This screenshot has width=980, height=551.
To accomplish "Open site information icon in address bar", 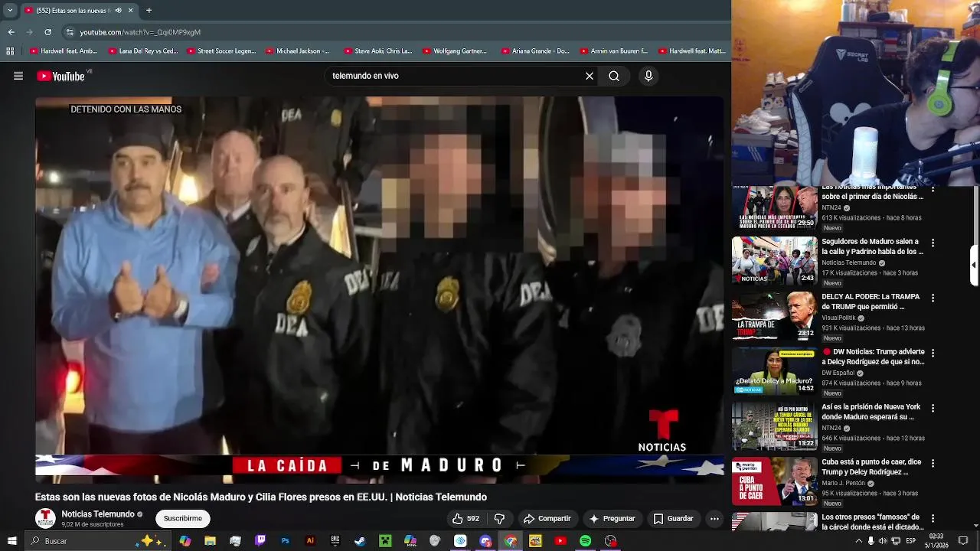I will (70, 32).
